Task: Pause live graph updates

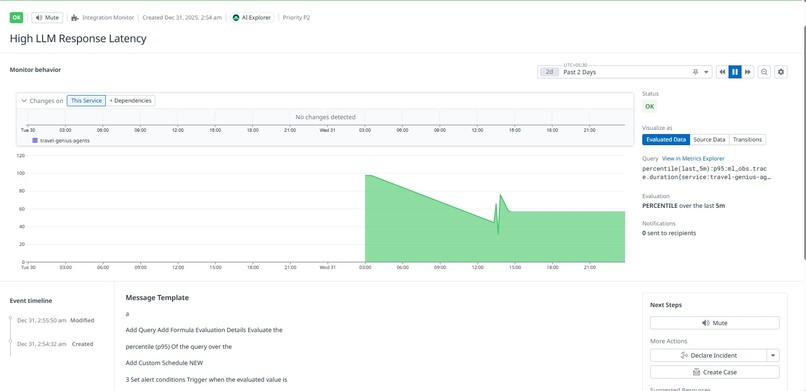Action: pyautogui.click(x=735, y=72)
